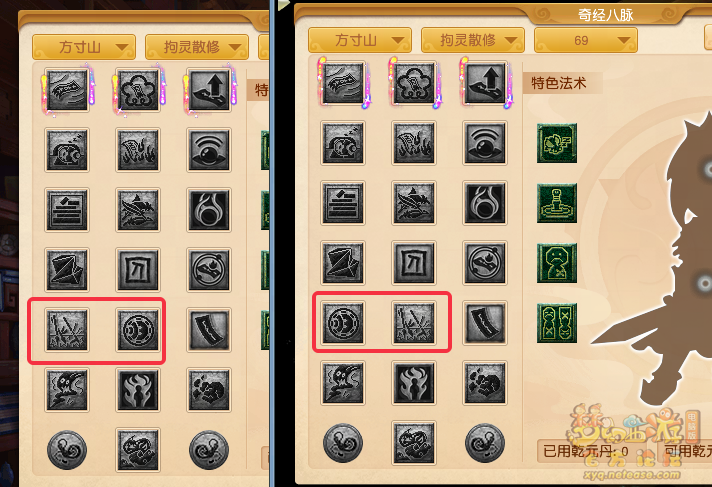This screenshot has width=712, height=487.
Task: Open the 方寸山 dropdown in left panel
Action: (84, 47)
